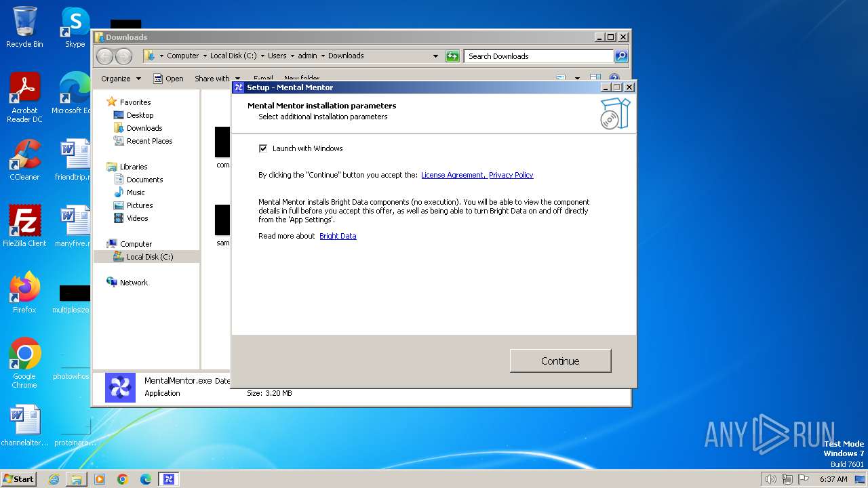
Task: Click the refresh button beside address bar
Action: [x=452, y=56]
